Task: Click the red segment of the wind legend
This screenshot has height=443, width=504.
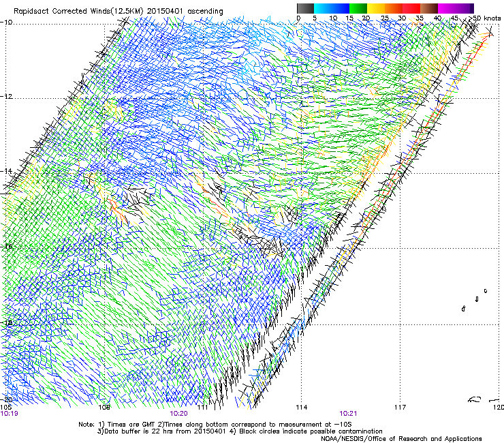Action: tap(411, 8)
